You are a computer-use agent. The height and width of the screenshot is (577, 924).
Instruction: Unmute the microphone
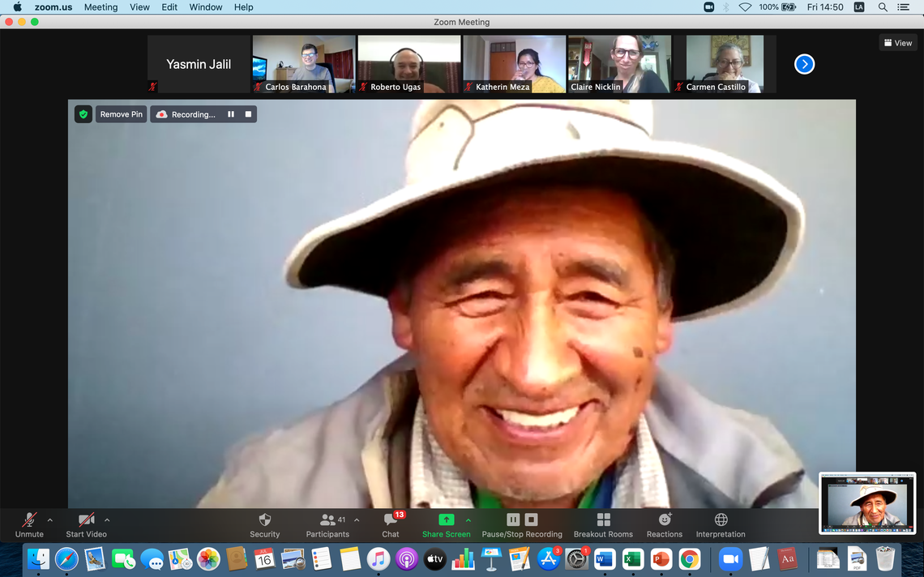tap(29, 520)
